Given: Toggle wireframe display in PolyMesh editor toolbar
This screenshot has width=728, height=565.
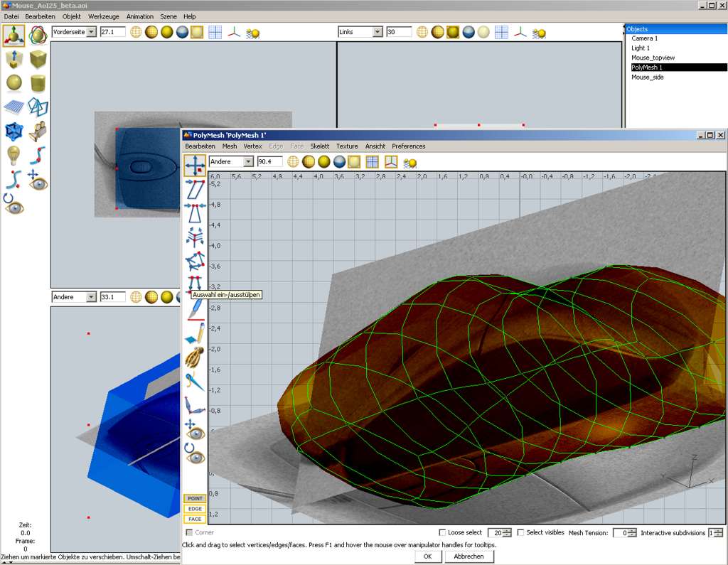Looking at the screenshot, I should (x=292, y=161).
